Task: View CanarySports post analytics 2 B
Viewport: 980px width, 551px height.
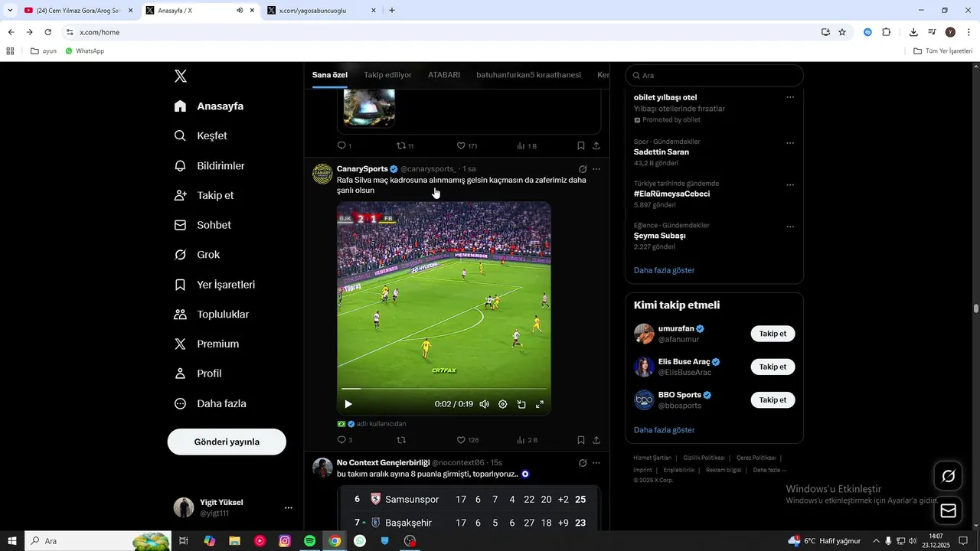Action: click(528, 440)
